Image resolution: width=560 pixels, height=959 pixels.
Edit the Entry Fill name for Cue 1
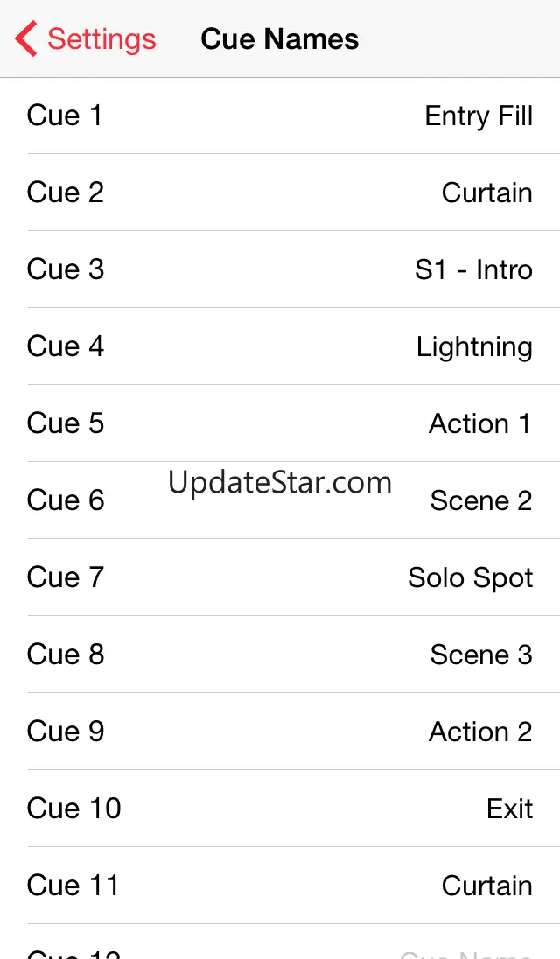click(478, 115)
